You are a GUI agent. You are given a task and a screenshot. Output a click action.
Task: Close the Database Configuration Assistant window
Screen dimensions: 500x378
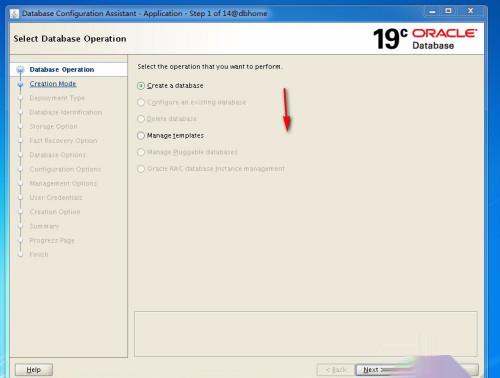[x=470, y=11]
